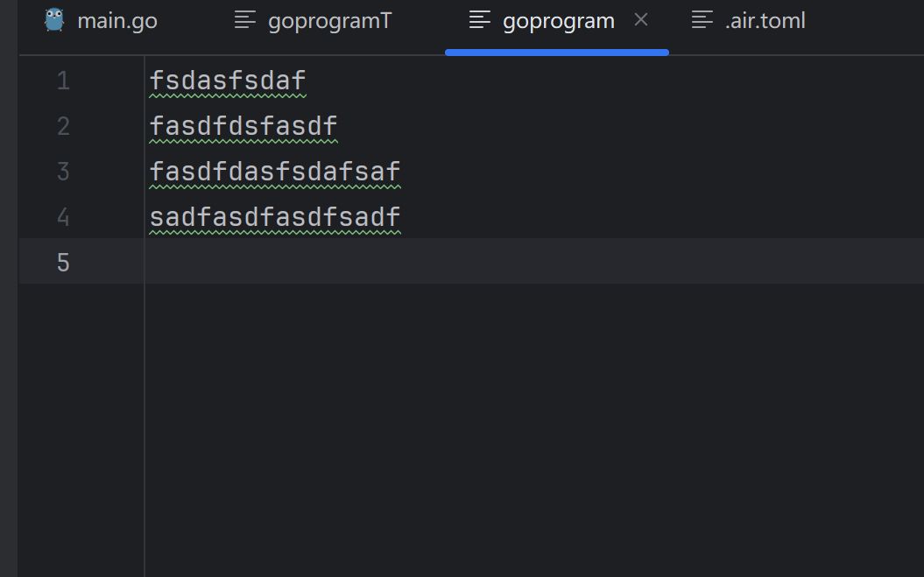Click the word "fasdfdsfasdf" on line 2
The height and width of the screenshot is (577, 924).
pyautogui.click(x=243, y=127)
